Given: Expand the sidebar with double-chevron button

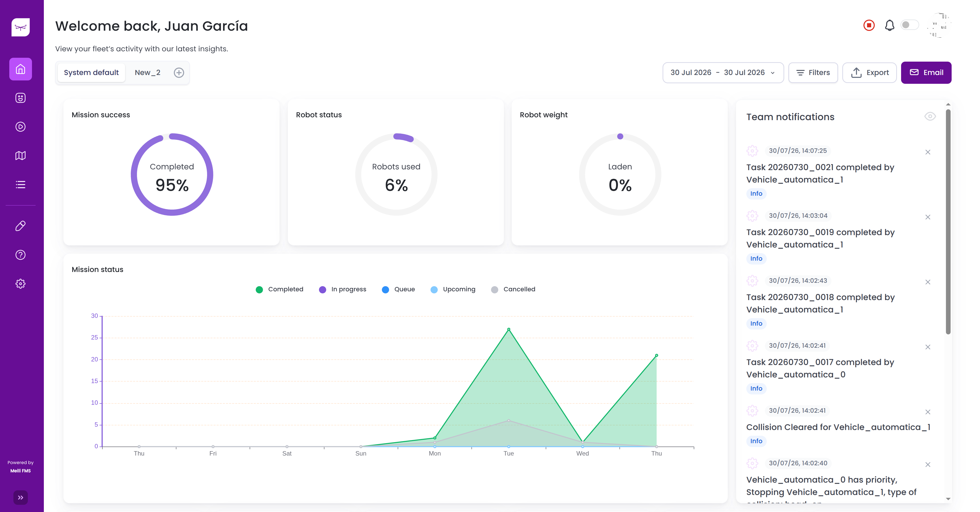Looking at the screenshot, I should (21, 498).
